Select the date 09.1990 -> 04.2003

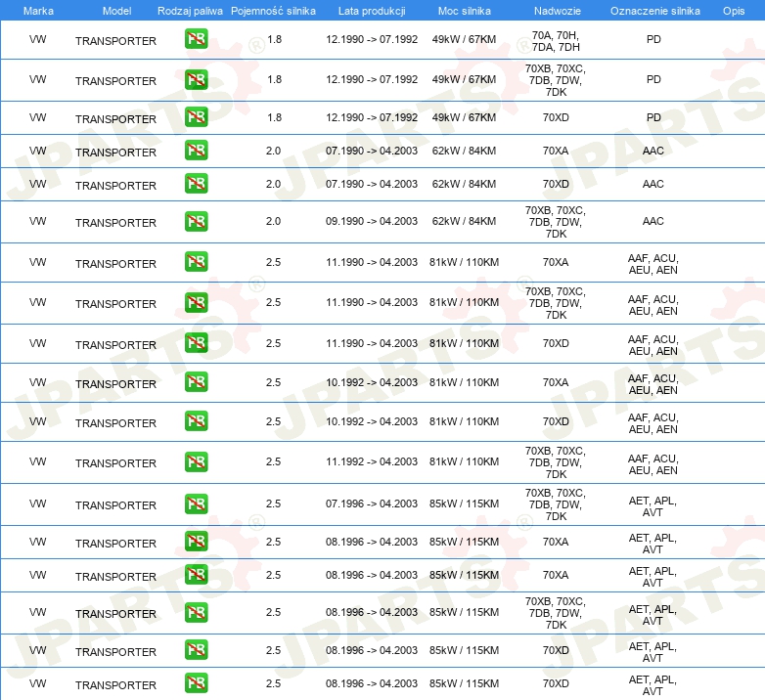(372, 221)
